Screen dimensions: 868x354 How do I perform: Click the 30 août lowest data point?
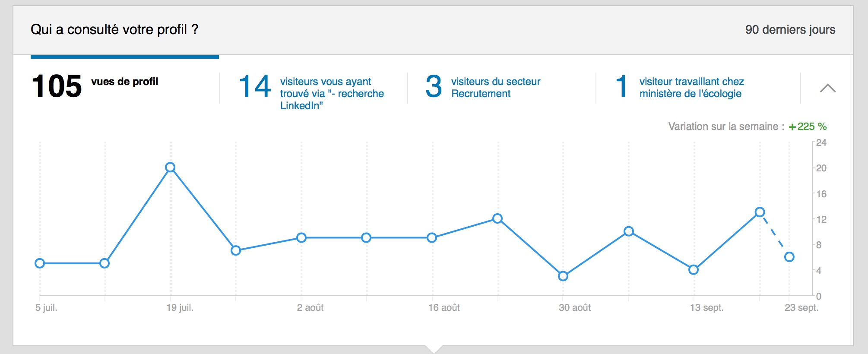coord(563,276)
